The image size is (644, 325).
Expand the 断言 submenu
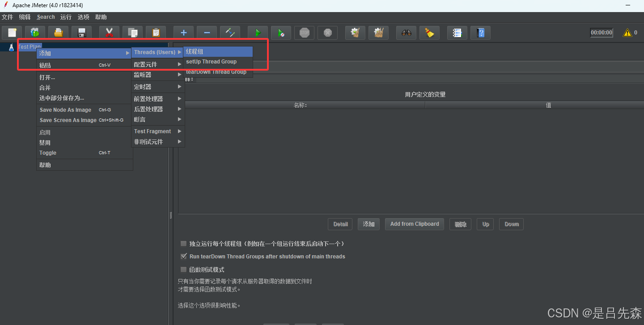click(x=157, y=119)
